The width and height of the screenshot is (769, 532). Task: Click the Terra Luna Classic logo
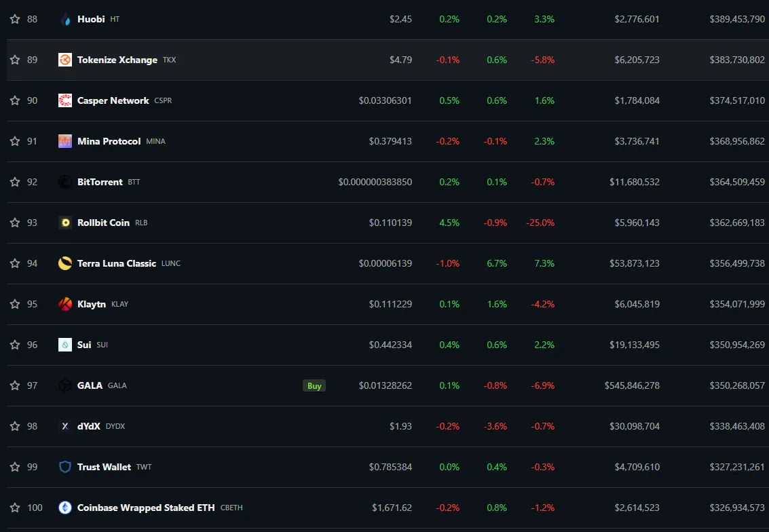coord(65,263)
